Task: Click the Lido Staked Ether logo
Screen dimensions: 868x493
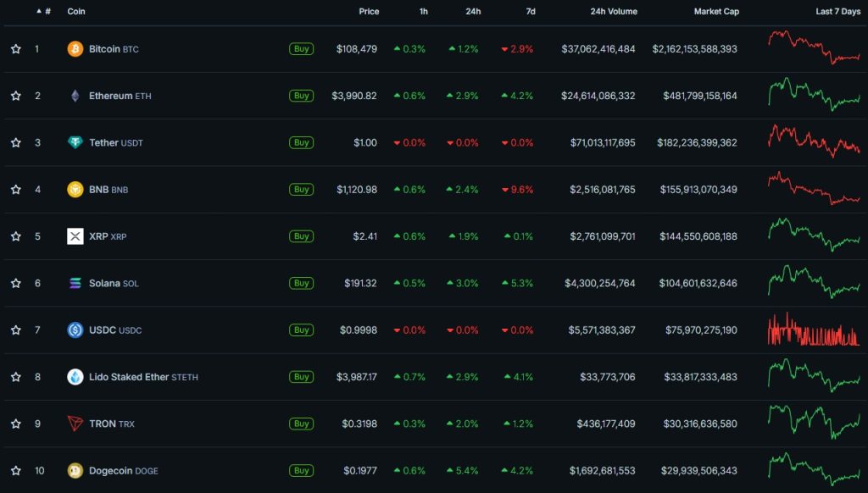Action: click(76, 376)
